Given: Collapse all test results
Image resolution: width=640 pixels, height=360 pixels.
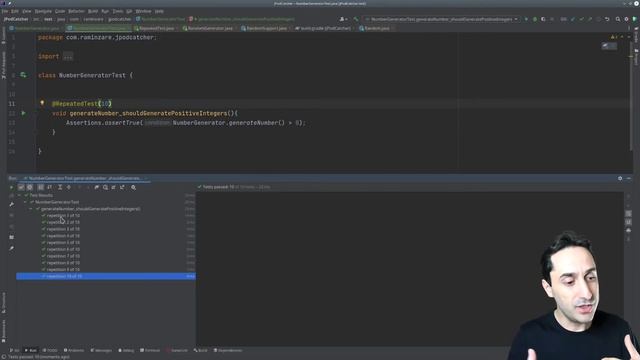Looking at the screenshot, I should tap(69, 187).
